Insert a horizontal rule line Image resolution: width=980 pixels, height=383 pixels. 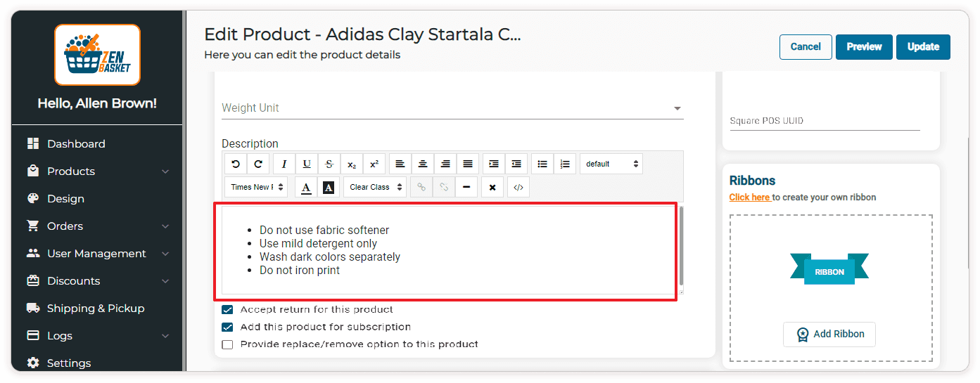[x=466, y=187]
